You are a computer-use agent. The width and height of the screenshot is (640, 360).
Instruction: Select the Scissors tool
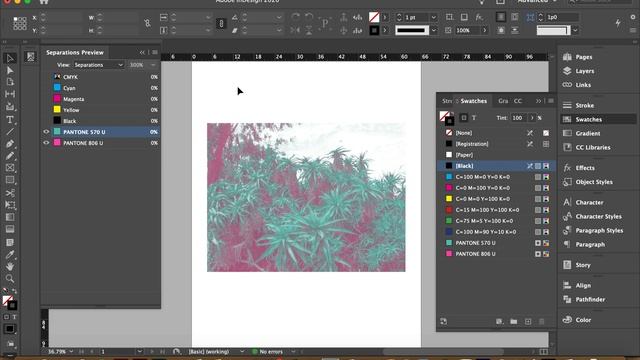[10, 193]
